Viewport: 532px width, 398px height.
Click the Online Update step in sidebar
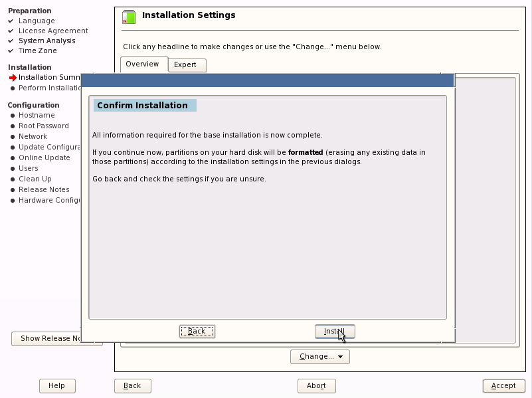click(x=44, y=157)
